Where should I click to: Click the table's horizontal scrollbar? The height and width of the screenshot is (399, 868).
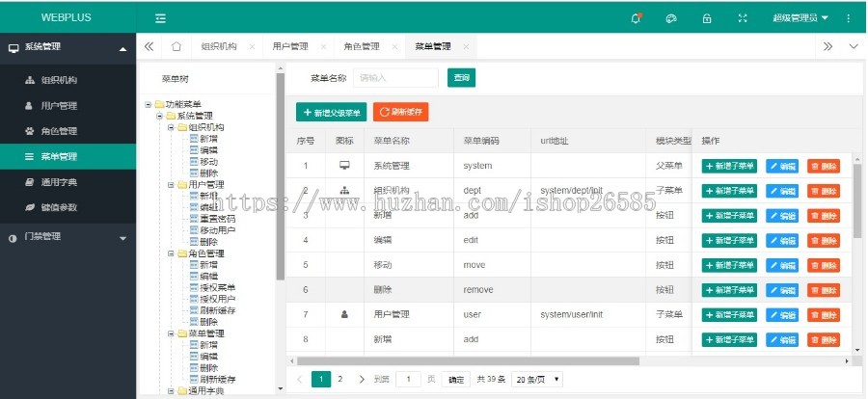click(x=463, y=361)
